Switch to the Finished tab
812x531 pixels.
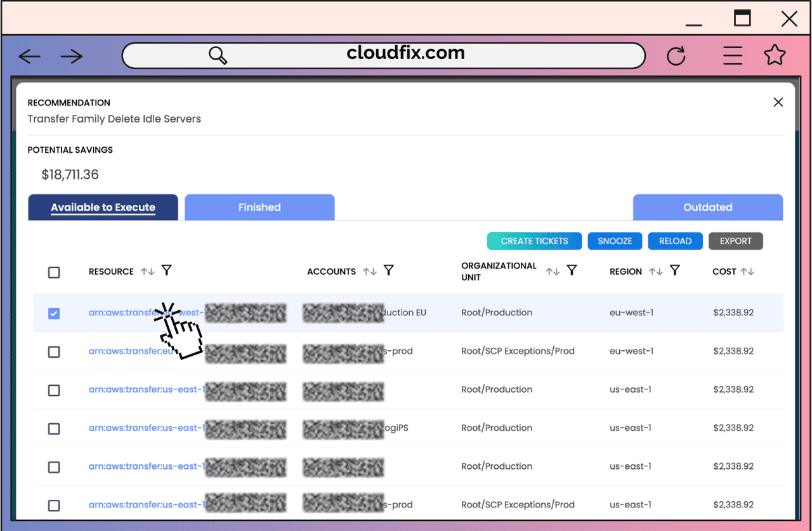tap(259, 207)
